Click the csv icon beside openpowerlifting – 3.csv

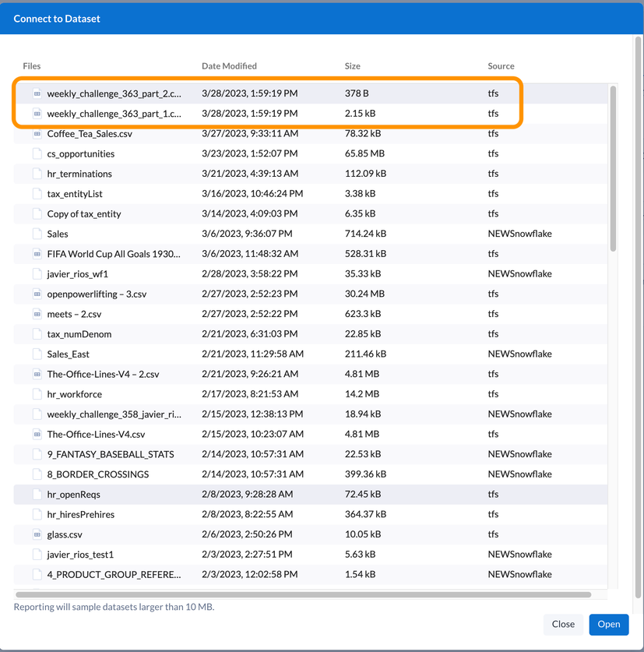pos(37,294)
